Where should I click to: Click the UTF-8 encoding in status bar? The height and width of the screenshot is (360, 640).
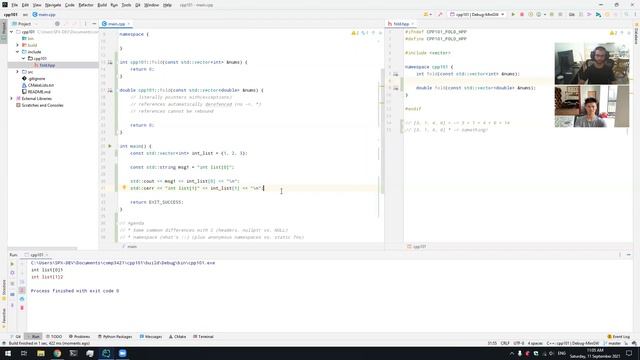tap(519, 343)
